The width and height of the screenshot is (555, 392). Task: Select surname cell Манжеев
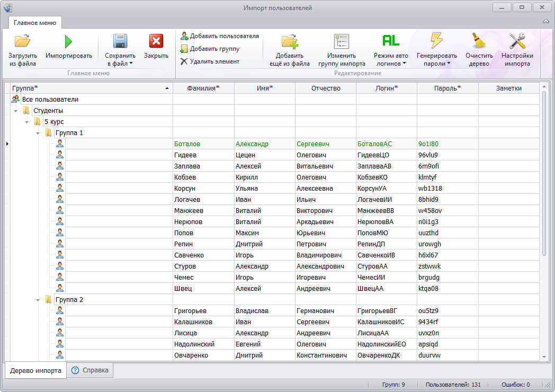pos(203,211)
